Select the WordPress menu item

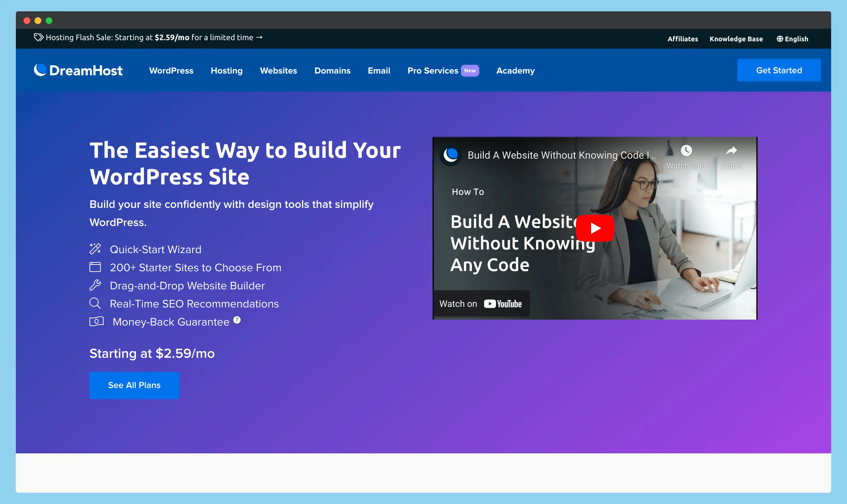point(171,71)
